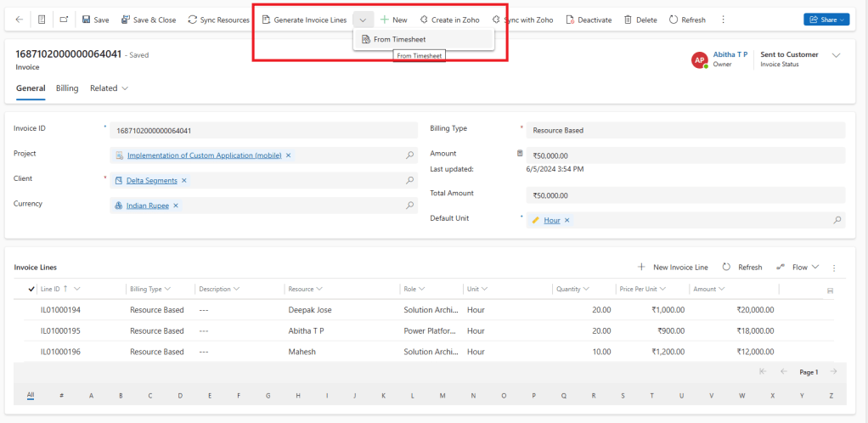Toggle the select-all checkmark in Invoice Lines
Viewport: 868px width, 423px height.
tap(31, 289)
